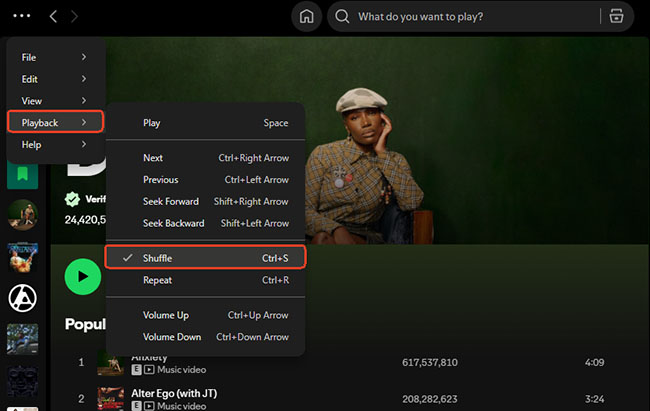Click the Home icon button
This screenshot has width=650, height=411.
[307, 17]
